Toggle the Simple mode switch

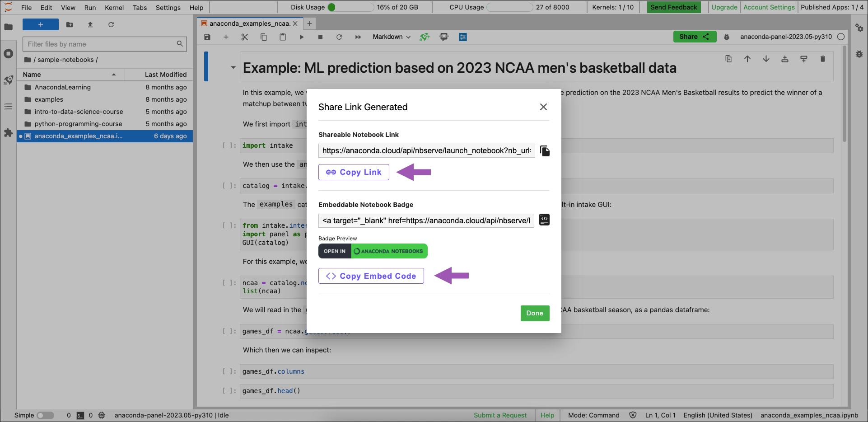coord(45,415)
